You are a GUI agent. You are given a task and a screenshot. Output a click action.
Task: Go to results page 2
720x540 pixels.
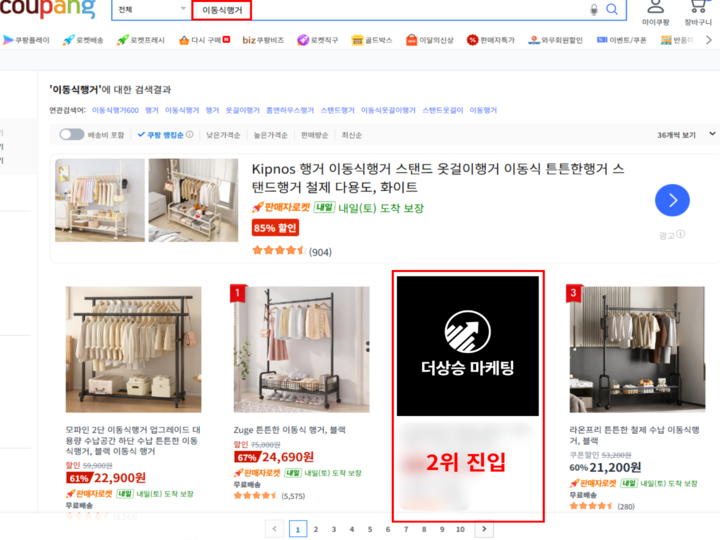pyautogui.click(x=317, y=529)
